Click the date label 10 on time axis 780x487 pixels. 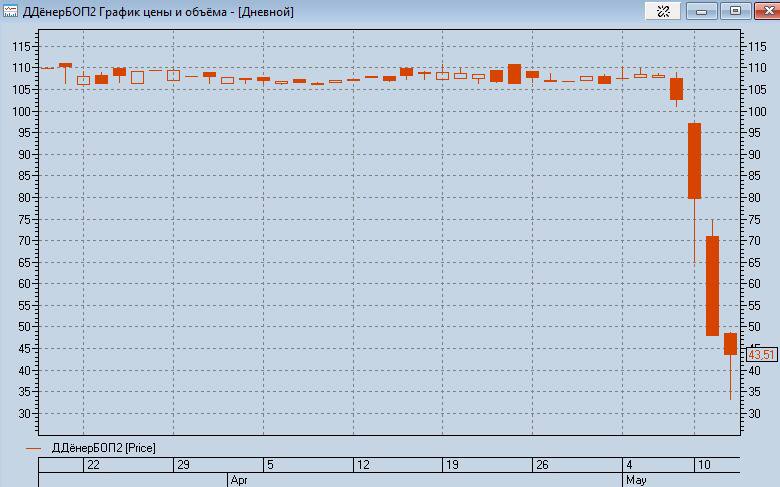point(704,465)
